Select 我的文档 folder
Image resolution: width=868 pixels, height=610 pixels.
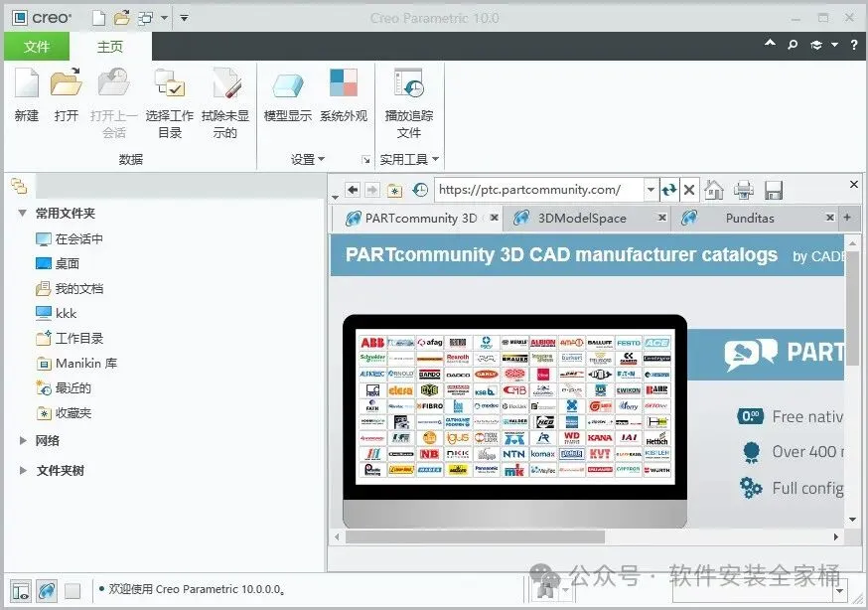70,288
